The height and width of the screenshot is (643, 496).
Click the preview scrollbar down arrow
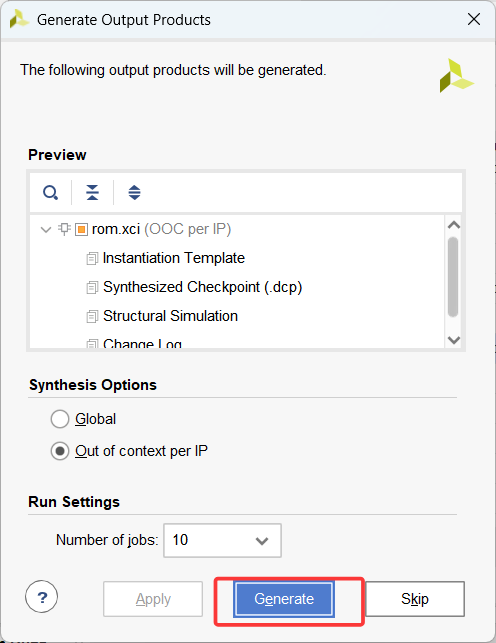click(454, 340)
